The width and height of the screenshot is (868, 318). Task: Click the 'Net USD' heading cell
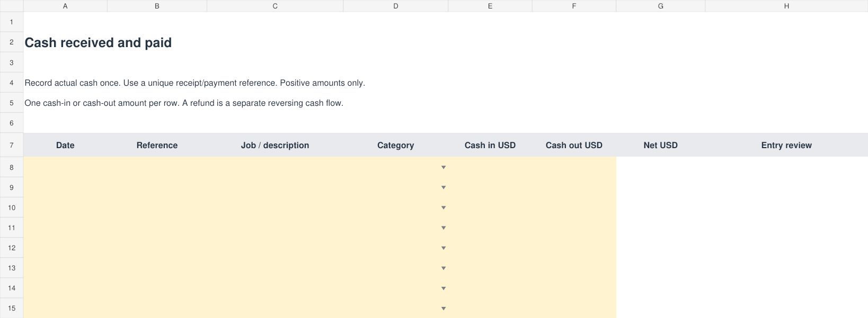[661, 145]
